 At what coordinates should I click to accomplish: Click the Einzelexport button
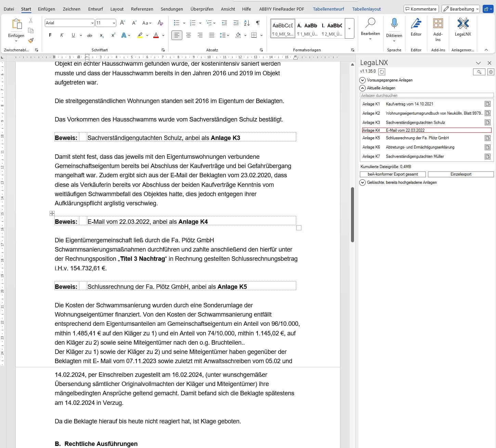point(460,174)
